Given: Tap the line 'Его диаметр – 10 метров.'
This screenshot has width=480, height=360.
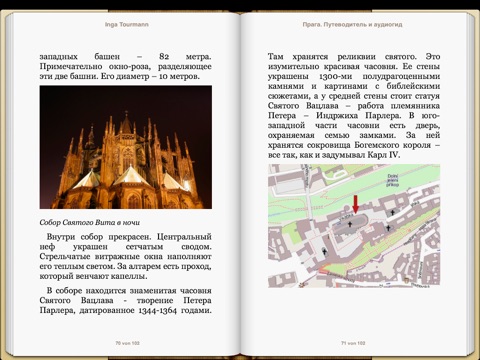Looking at the screenshot, I should [x=150, y=76].
